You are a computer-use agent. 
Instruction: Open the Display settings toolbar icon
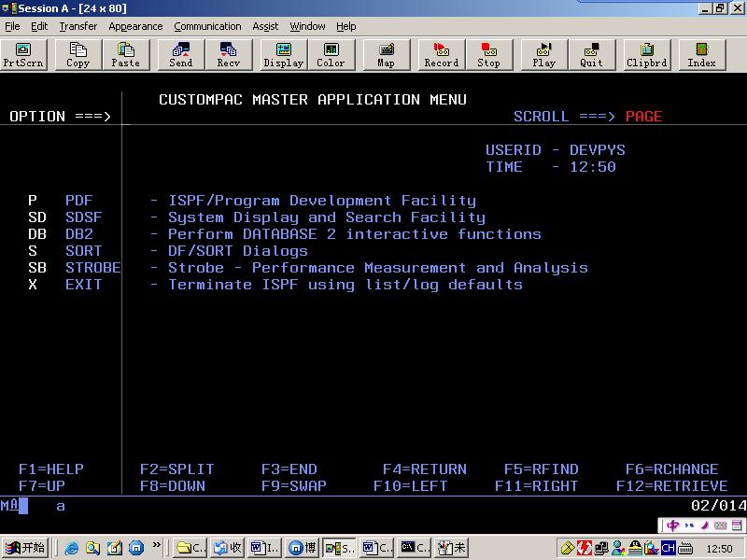[x=284, y=55]
